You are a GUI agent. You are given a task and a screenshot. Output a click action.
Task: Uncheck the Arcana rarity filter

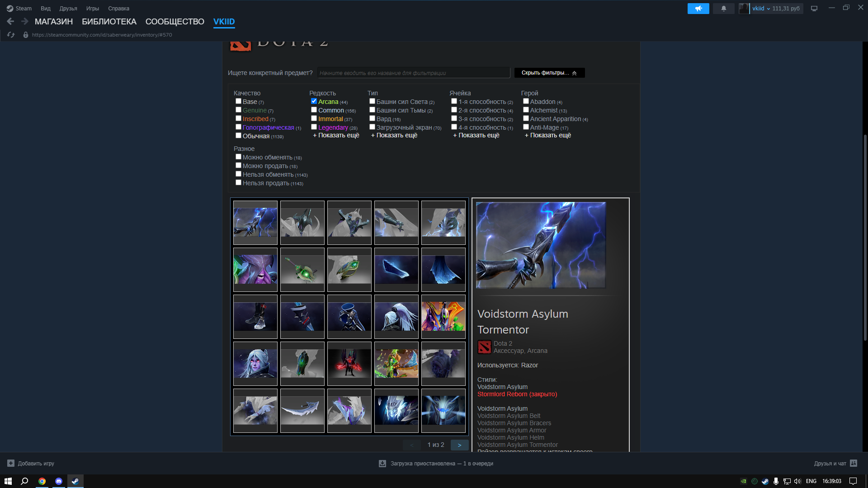[314, 101]
